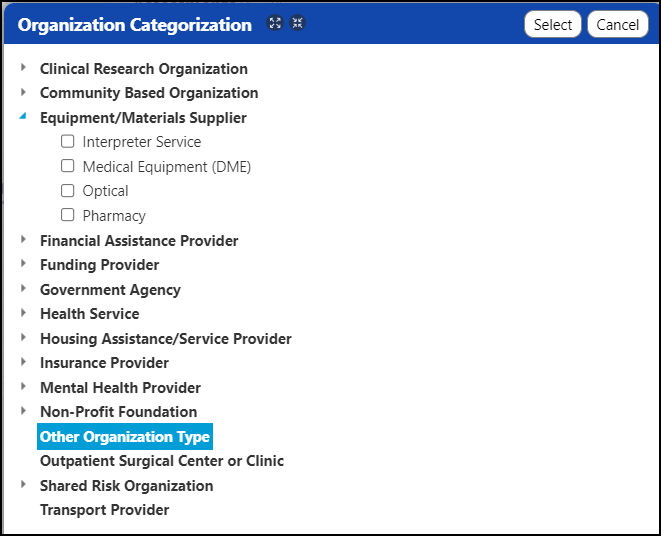This screenshot has height=536, width=661.
Task: Collapse the Equipment/Materials Supplier node
Action: [23, 116]
